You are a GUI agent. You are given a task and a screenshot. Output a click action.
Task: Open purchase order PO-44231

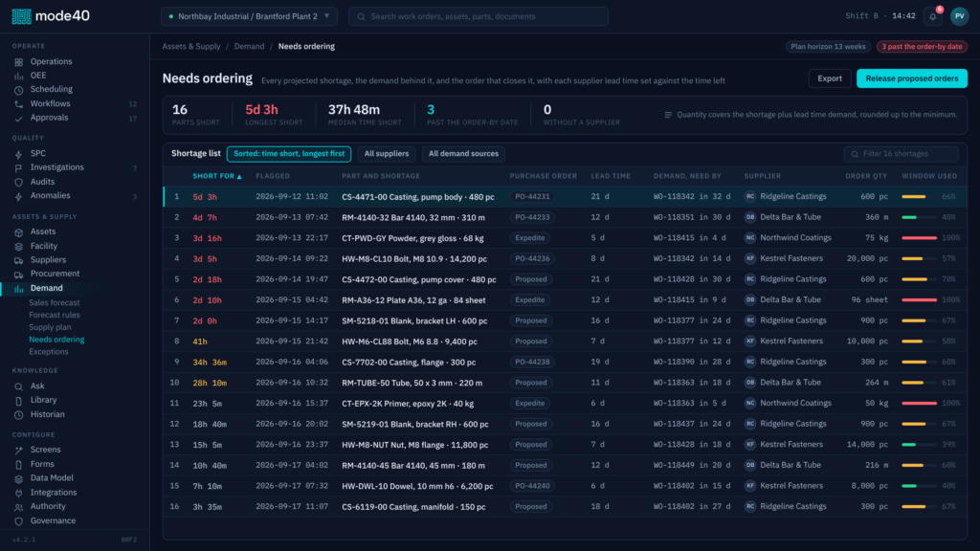point(532,196)
